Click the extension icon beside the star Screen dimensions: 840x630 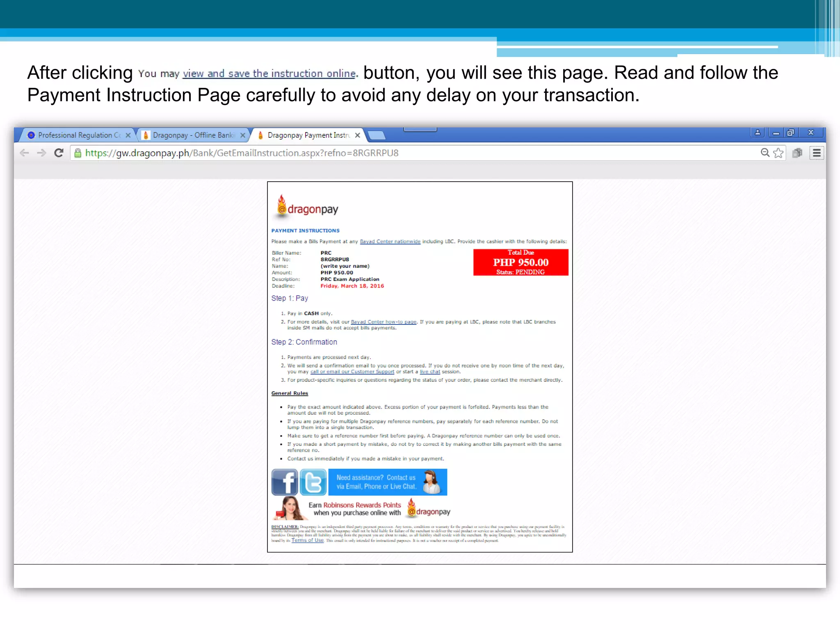click(797, 153)
